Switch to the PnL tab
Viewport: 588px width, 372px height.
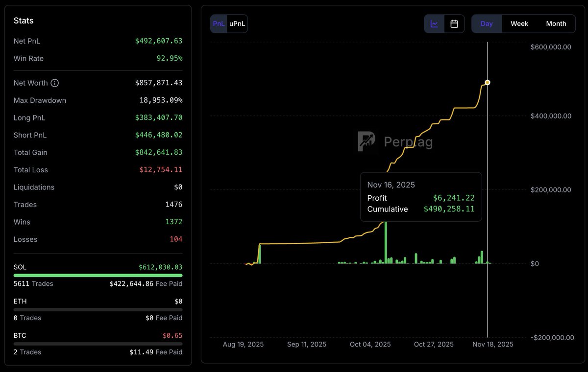click(219, 23)
